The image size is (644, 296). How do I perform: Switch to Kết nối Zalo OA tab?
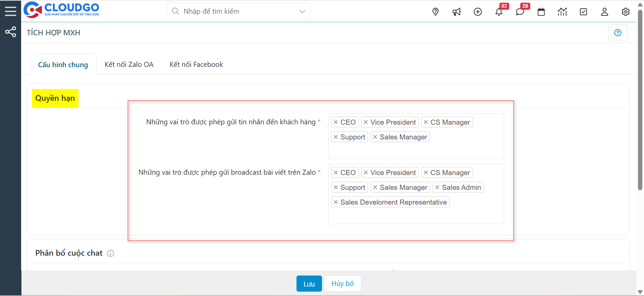tap(129, 65)
